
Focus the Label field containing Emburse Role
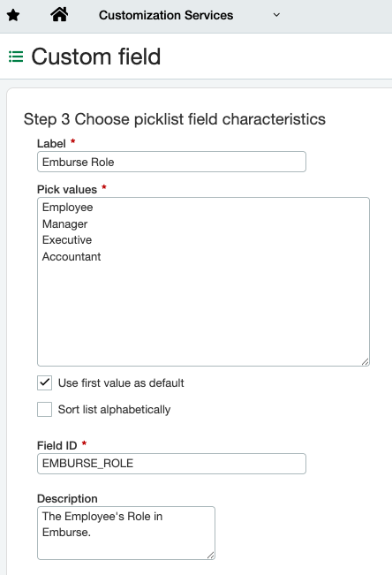(x=171, y=162)
